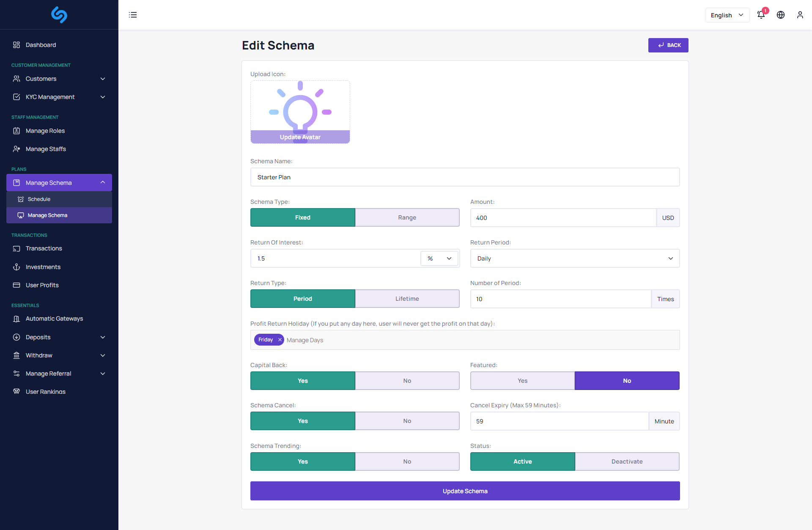Toggle sidebar with hamburger list icon

[x=133, y=15]
